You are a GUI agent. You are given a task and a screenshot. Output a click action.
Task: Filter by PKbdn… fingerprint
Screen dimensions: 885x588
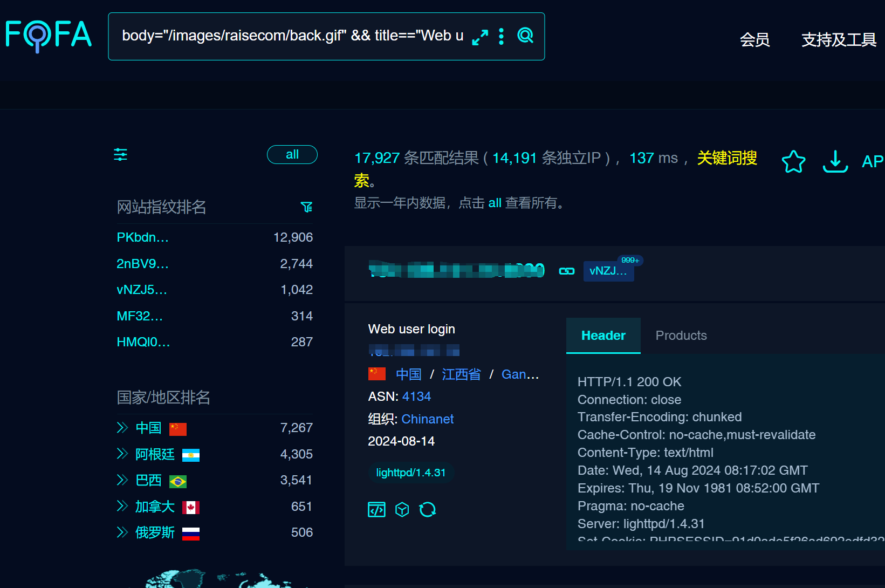[142, 237]
